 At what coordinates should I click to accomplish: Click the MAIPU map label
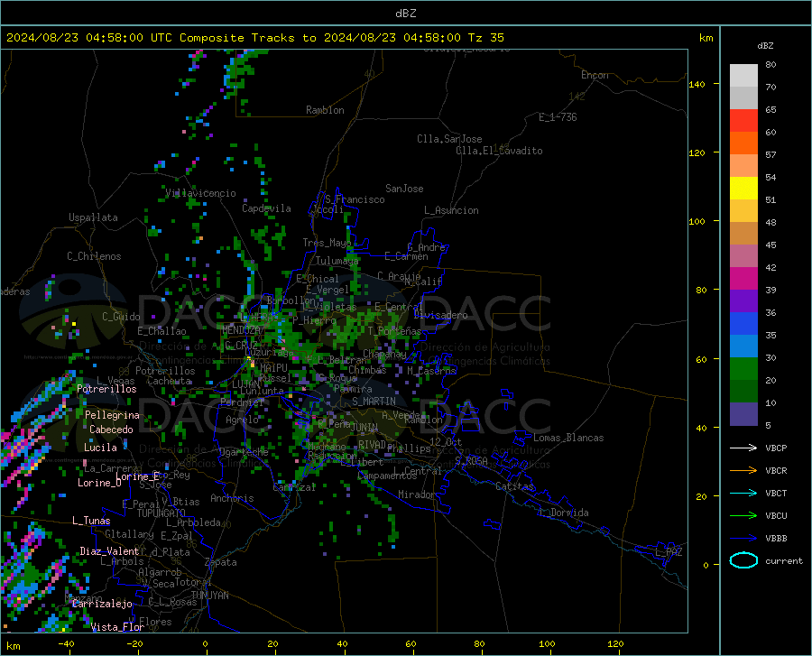tap(273, 367)
